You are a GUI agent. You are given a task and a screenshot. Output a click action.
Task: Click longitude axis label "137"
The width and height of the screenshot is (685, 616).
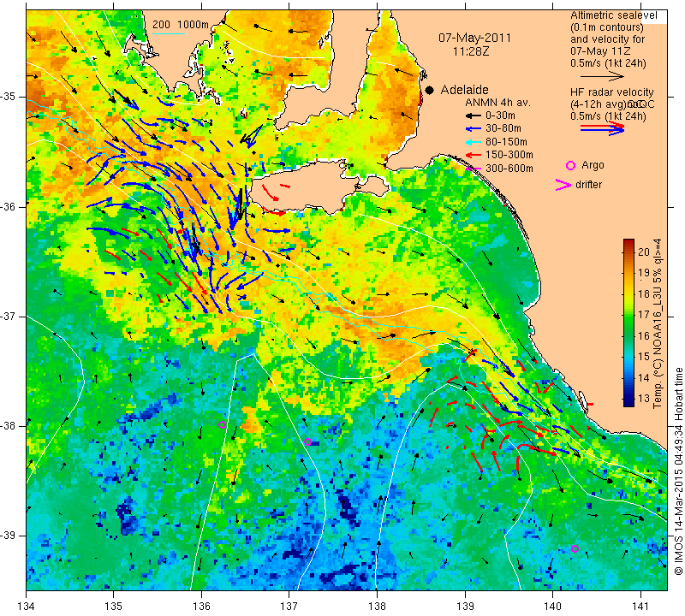tap(289, 607)
